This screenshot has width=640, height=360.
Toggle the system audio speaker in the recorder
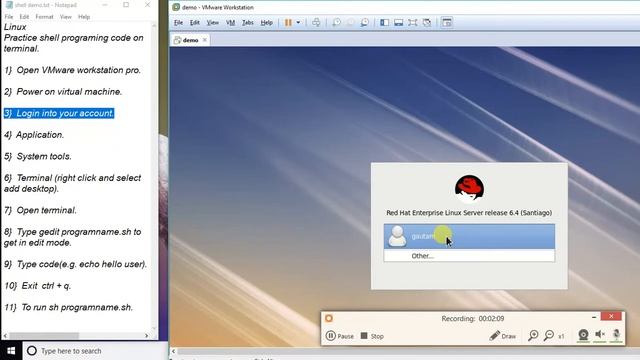point(600,335)
